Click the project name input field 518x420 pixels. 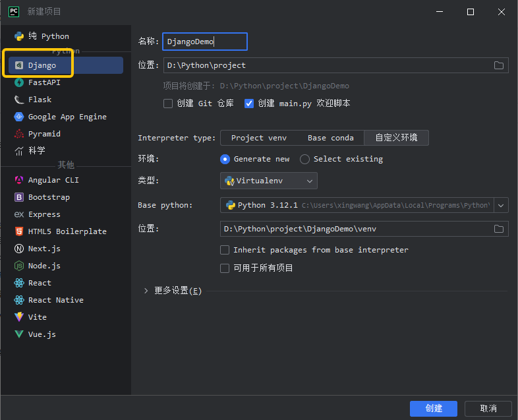(205, 42)
